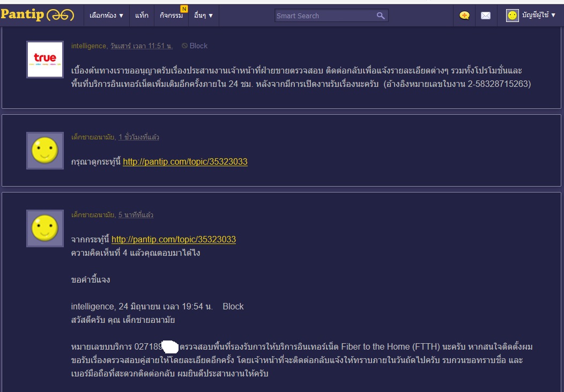Viewport: 564px width, 392px height.
Task: Click the text สวัสดีครับ คุณ เด็กชายอนามัย
Action: [123, 320]
